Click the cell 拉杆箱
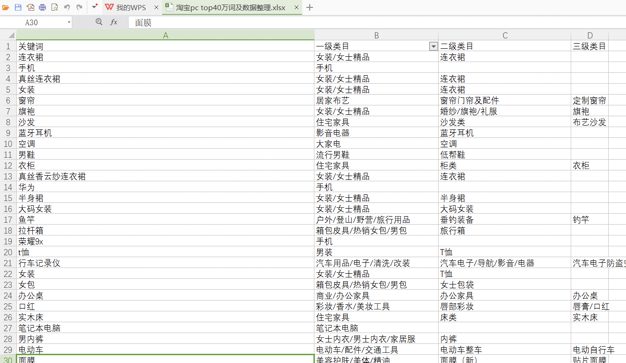 pos(165,230)
